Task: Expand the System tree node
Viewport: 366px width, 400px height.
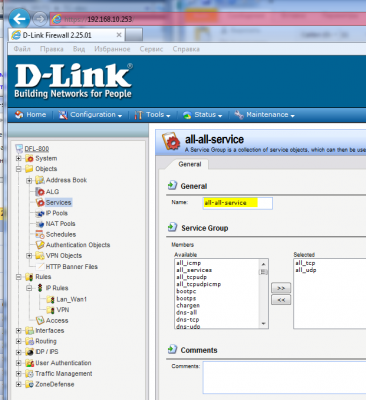Action: 19,158
